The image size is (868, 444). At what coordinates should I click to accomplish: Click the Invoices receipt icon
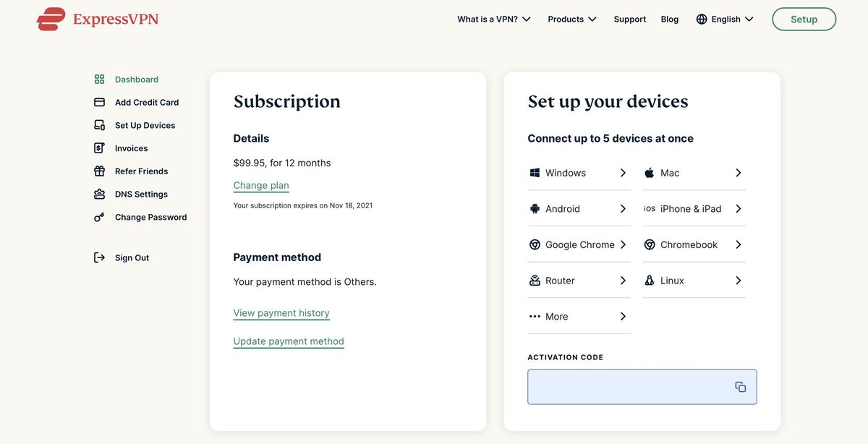(x=100, y=148)
